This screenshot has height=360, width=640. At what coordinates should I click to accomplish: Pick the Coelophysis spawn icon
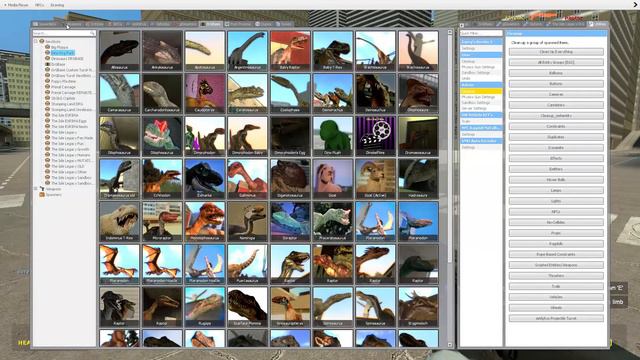tap(290, 93)
